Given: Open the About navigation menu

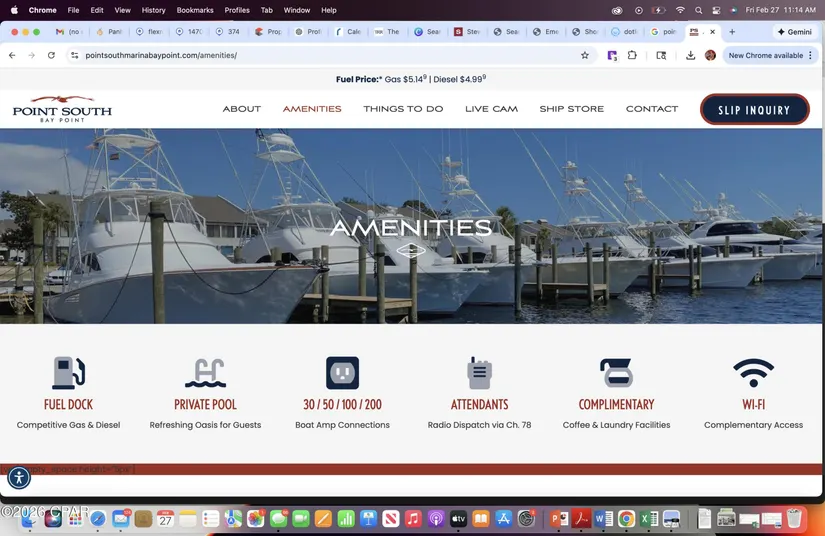Looking at the screenshot, I should click(241, 109).
